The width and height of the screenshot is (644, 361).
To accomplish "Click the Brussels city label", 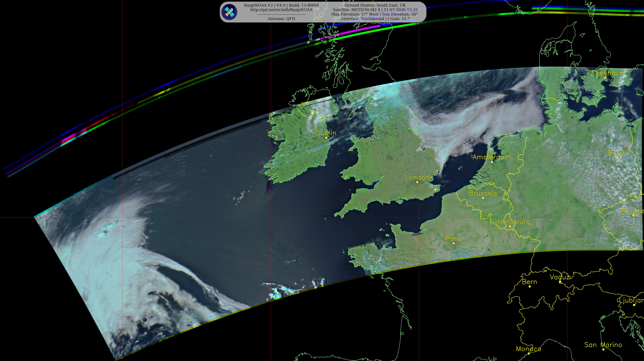I will pyautogui.click(x=483, y=193).
